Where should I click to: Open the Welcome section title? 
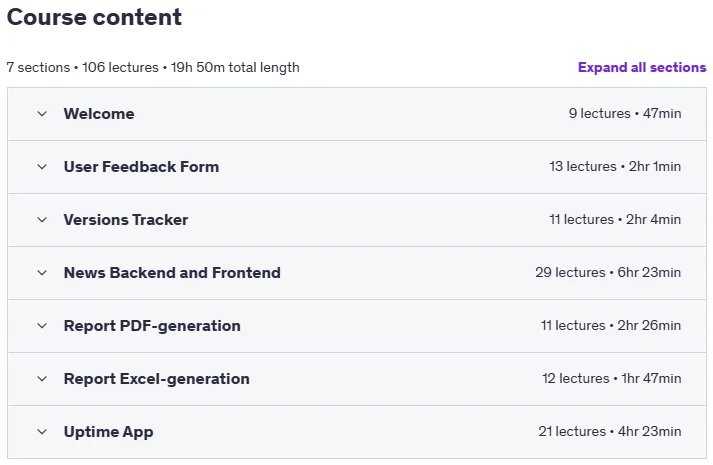click(x=99, y=114)
